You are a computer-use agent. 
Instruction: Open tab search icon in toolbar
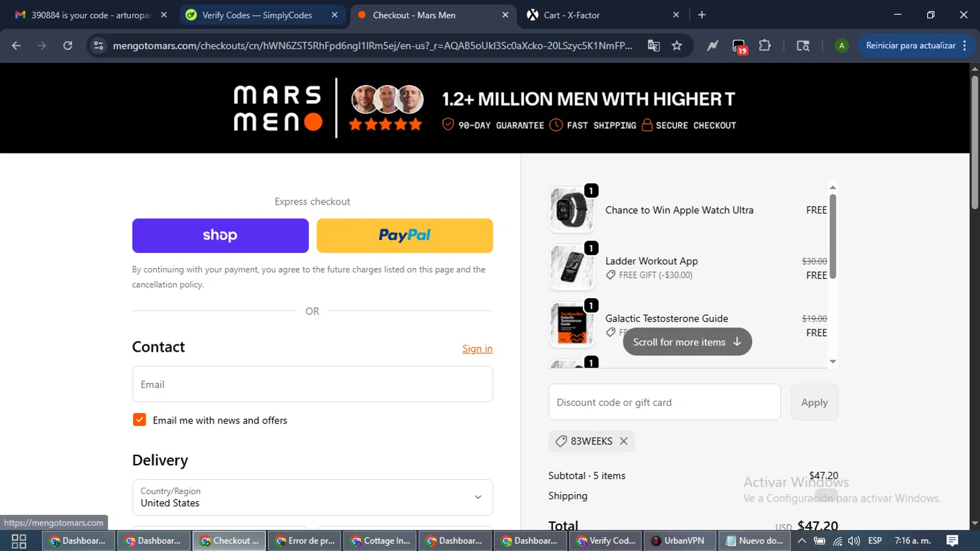(803, 46)
